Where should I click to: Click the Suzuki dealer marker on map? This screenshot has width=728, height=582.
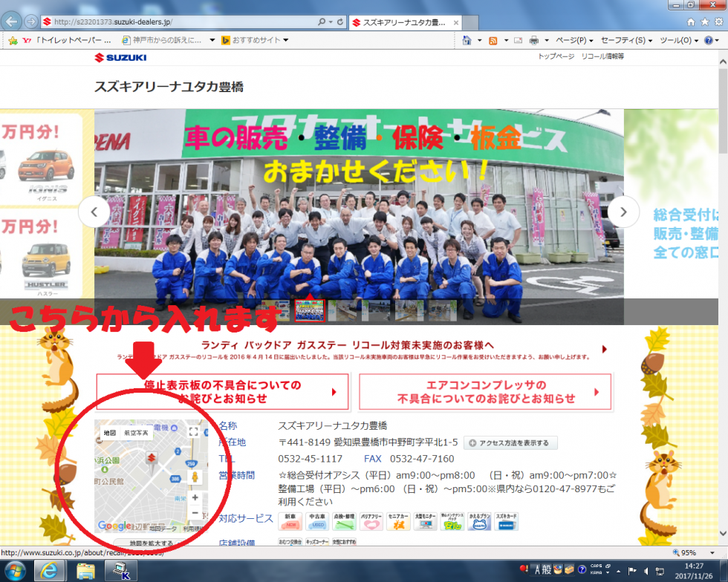(151, 460)
